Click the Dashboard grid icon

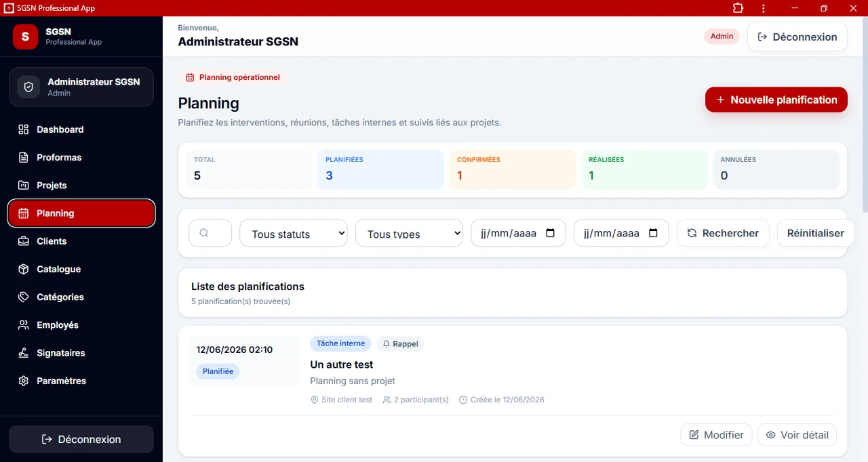coord(24,129)
